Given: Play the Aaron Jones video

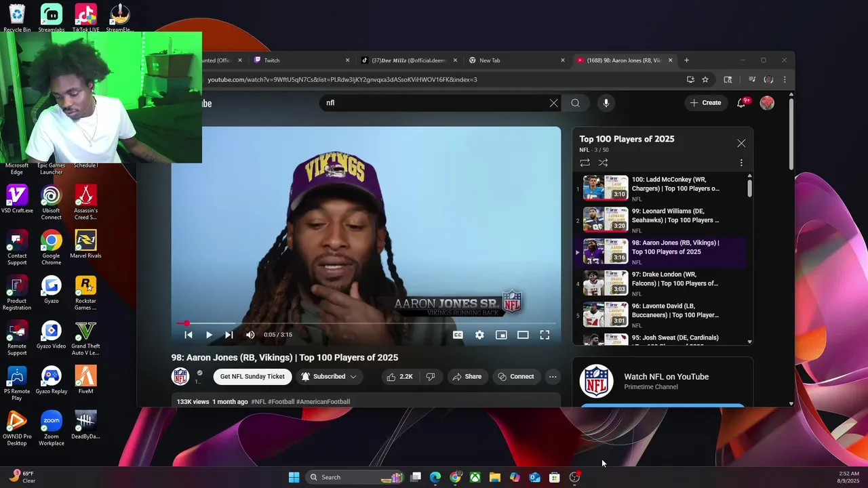Looking at the screenshot, I should pyautogui.click(x=209, y=335).
